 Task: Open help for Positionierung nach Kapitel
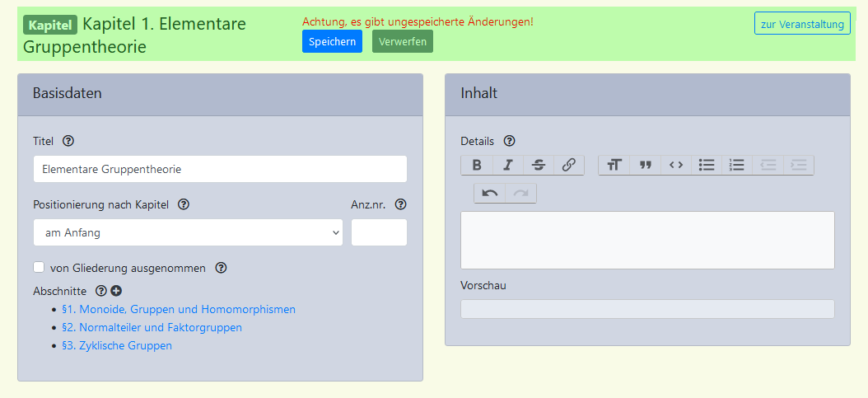point(184,205)
